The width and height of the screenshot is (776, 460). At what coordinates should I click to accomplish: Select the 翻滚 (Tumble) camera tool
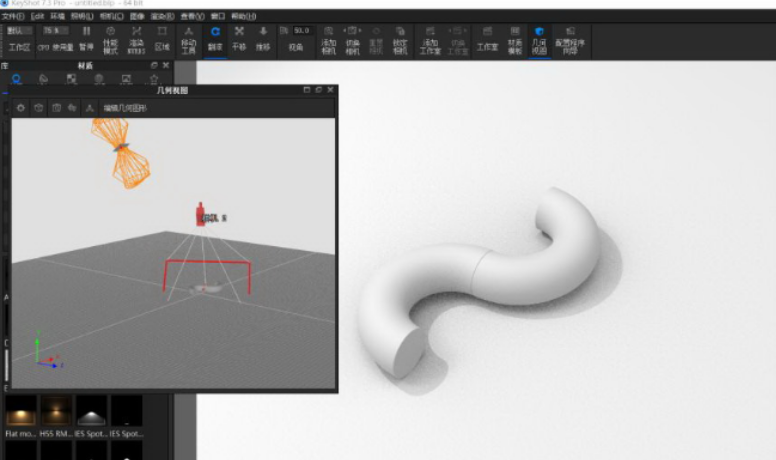coord(215,38)
